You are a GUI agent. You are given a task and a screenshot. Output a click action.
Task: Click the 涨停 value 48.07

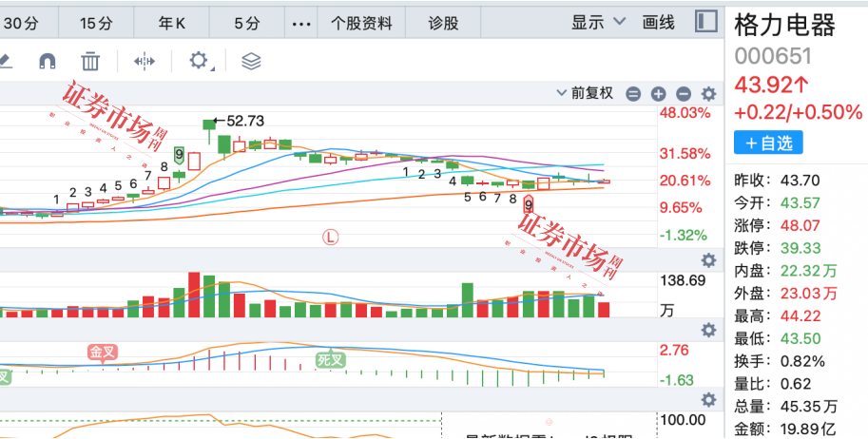coord(800,225)
